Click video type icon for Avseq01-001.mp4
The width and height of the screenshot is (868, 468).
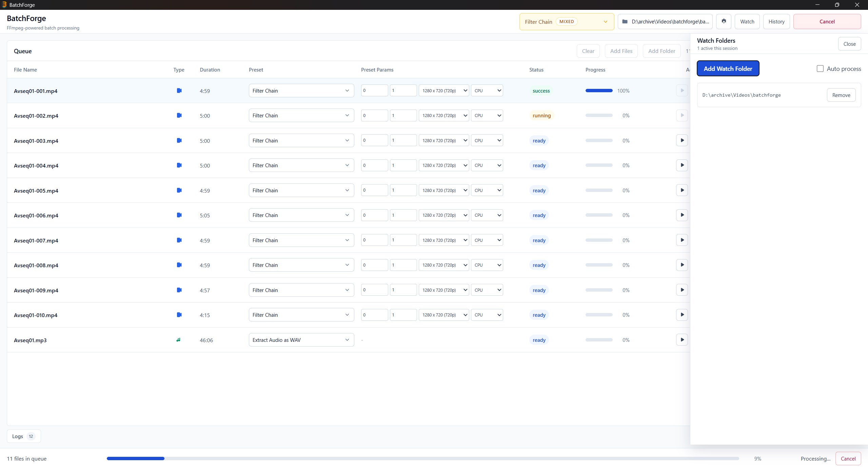[x=179, y=91]
